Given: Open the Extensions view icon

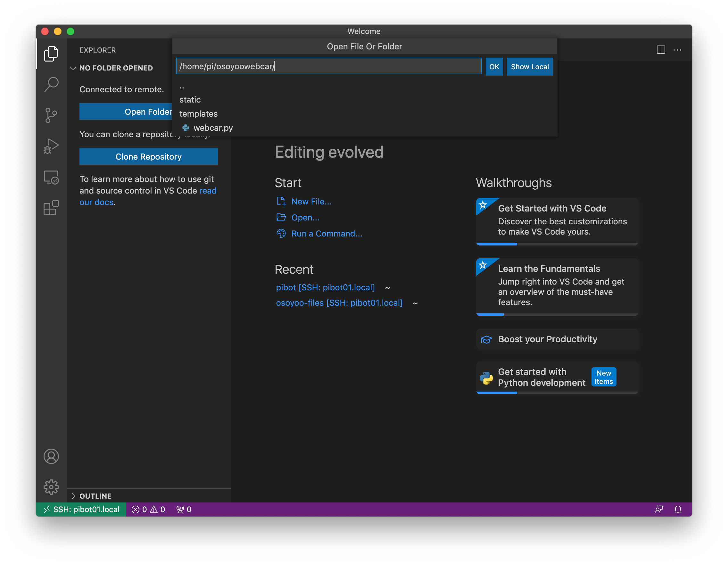Looking at the screenshot, I should click(51, 208).
